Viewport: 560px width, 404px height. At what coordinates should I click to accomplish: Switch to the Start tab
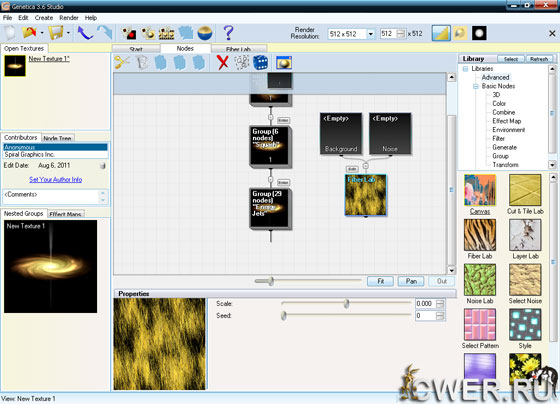[x=136, y=49]
